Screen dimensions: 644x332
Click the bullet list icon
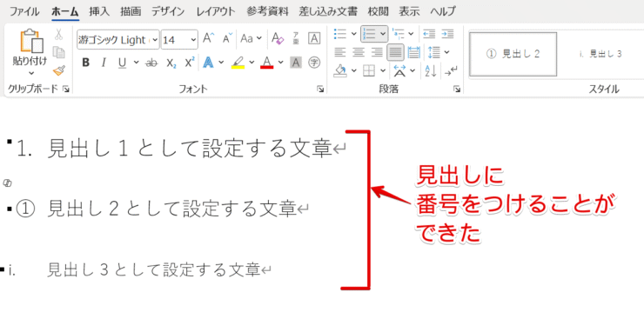[x=340, y=34]
